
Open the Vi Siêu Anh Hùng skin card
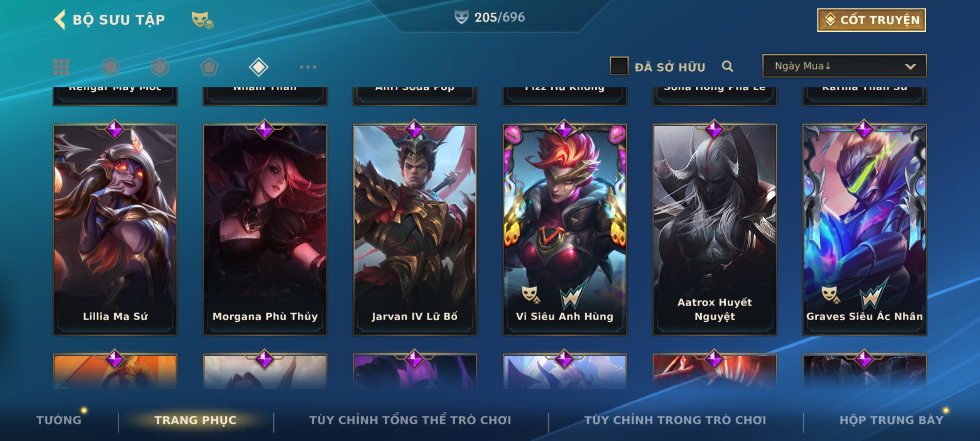click(x=565, y=229)
